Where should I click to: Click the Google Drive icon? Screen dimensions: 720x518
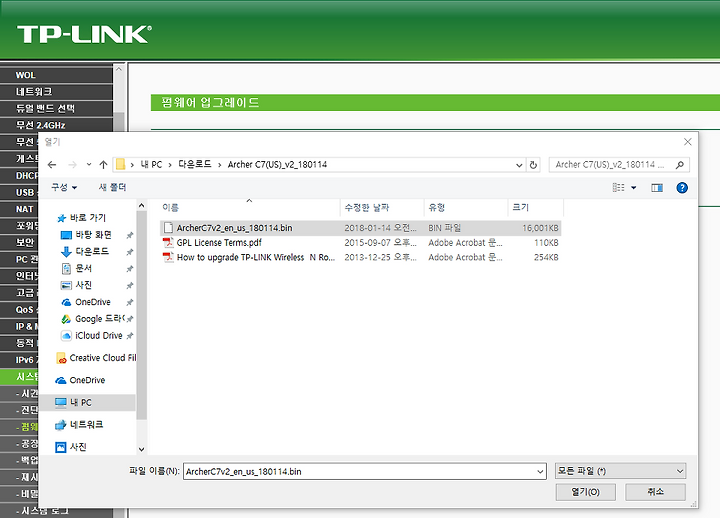point(66,319)
